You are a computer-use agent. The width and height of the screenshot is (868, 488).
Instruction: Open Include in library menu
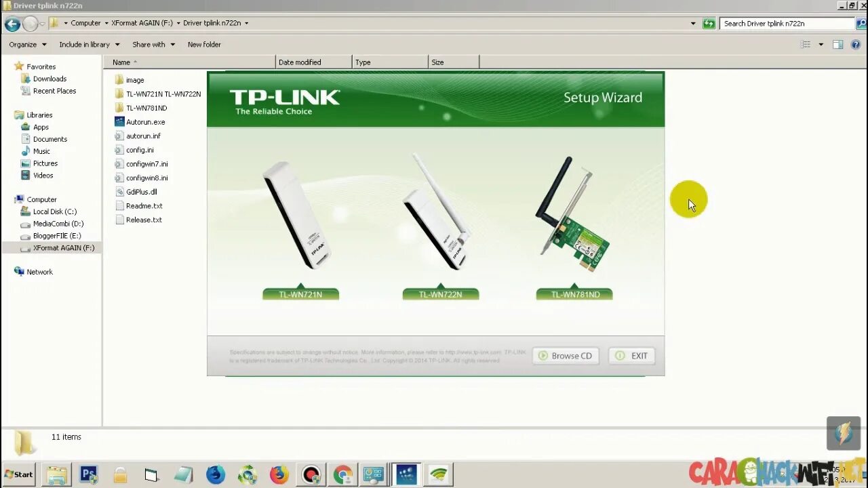point(90,45)
